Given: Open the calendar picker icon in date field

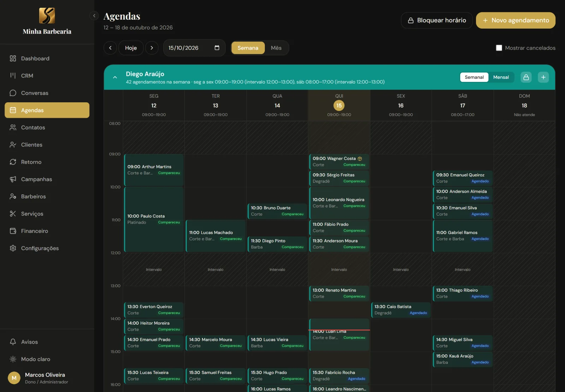Looking at the screenshot, I should (217, 48).
